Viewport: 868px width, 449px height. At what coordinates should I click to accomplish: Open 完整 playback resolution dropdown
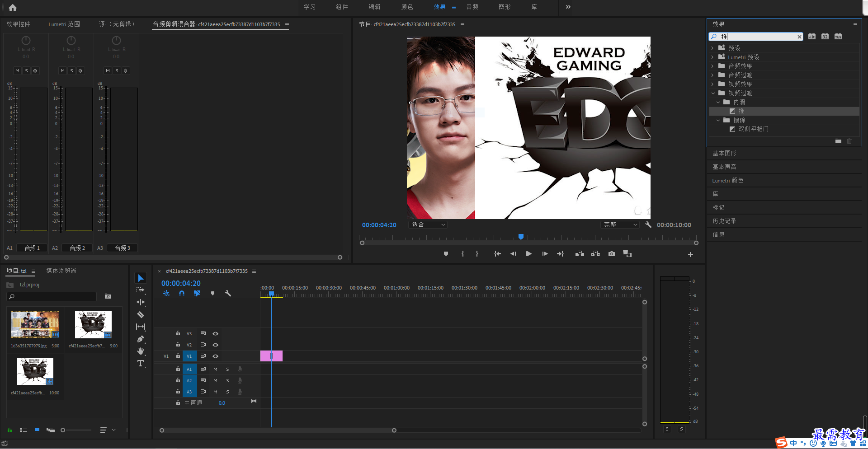[x=620, y=224]
